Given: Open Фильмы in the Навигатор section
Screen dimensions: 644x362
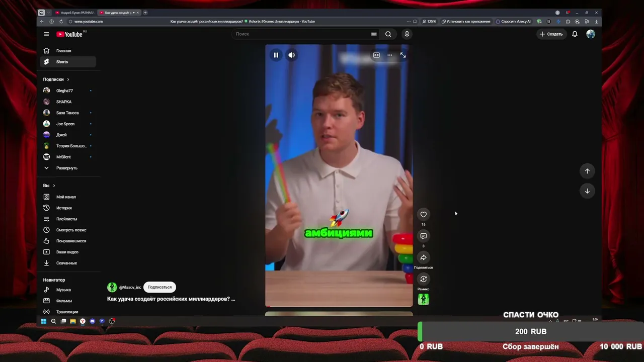Looking at the screenshot, I should pos(68,301).
